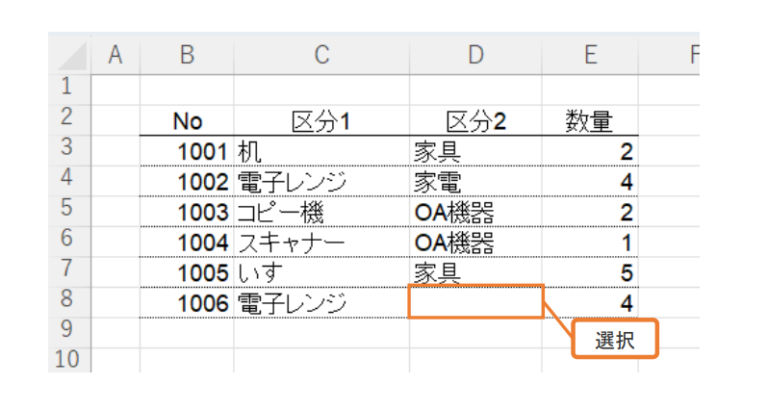The height and width of the screenshot is (410, 768).
Task: Click the No header cell
Action: 187,122
